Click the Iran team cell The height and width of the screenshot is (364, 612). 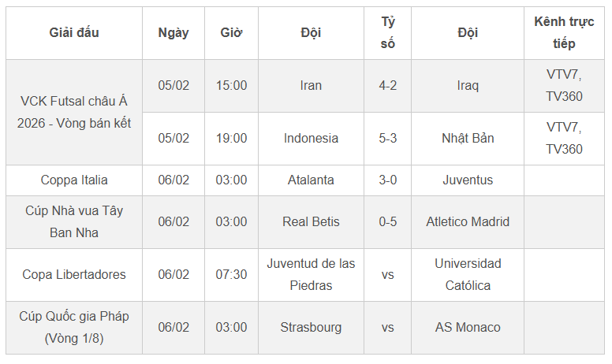(x=311, y=85)
